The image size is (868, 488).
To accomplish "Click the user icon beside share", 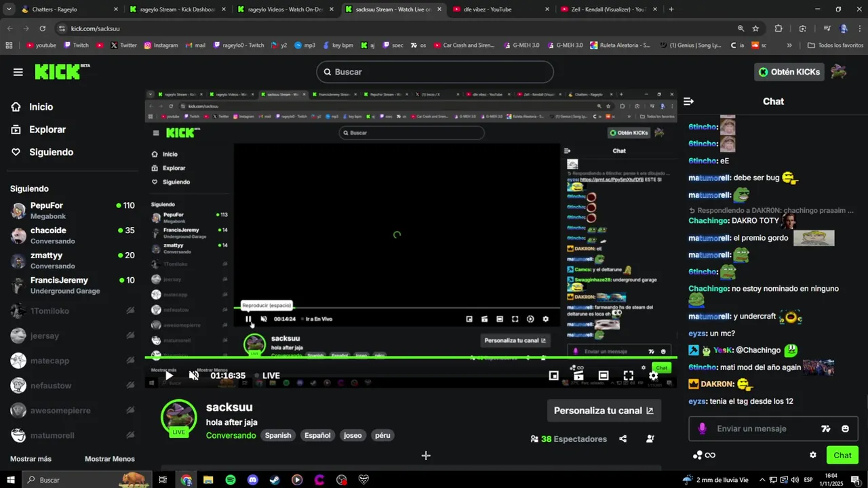I will pyautogui.click(x=650, y=439).
